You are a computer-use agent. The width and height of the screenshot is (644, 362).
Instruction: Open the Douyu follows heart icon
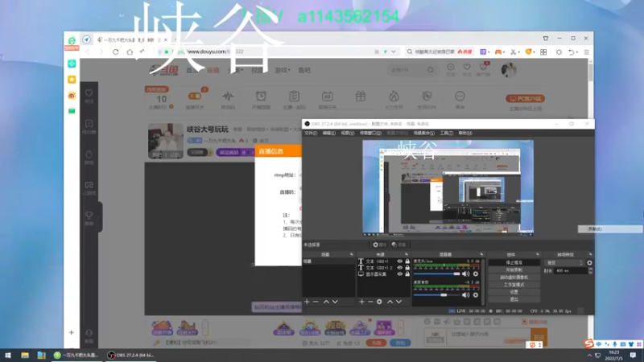pos(467,67)
